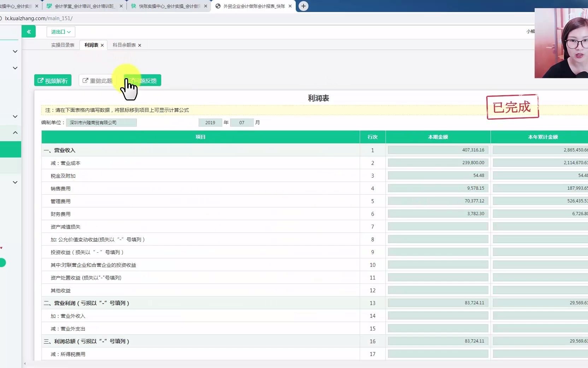Click the horizontal scrollbar left arrow

click(x=25, y=363)
